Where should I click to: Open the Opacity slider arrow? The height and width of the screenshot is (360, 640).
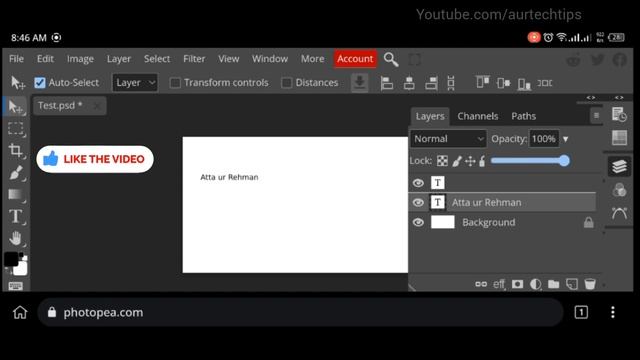click(566, 139)
